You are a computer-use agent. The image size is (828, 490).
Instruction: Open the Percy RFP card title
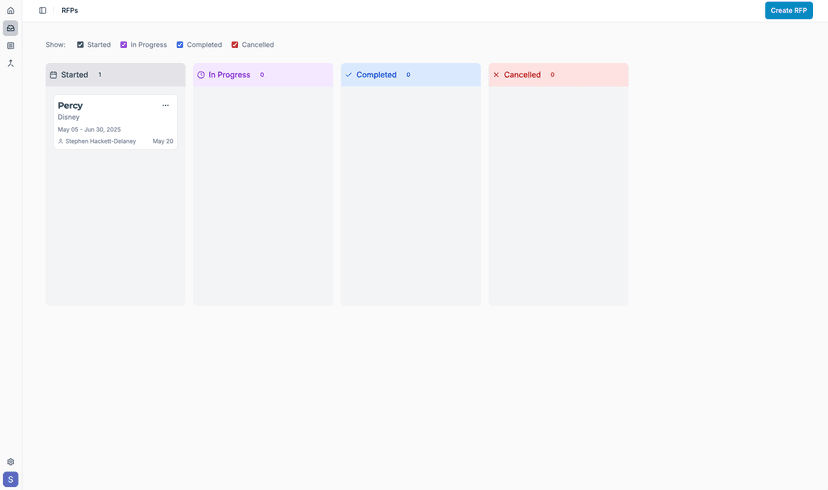click(x=70, y=106)
